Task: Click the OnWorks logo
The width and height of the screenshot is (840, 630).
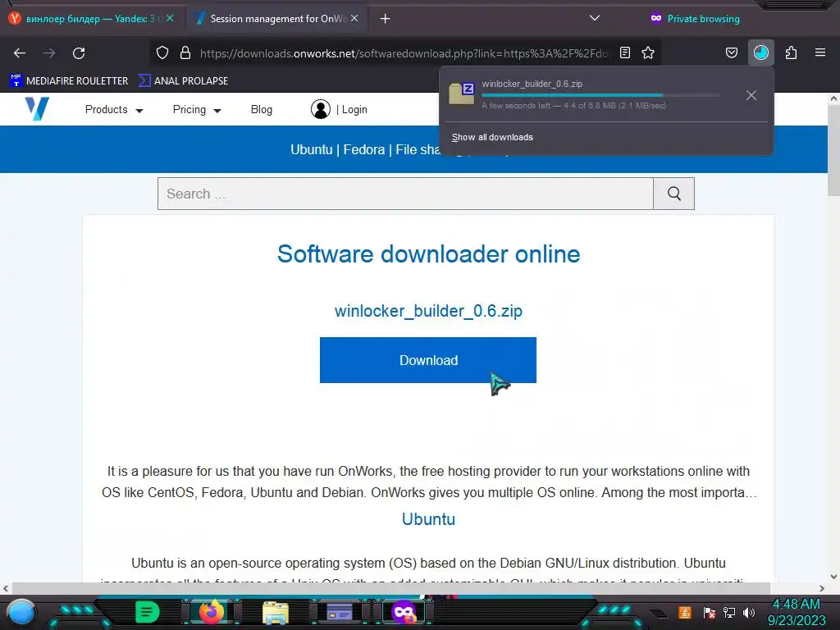Action: point(37,109)
